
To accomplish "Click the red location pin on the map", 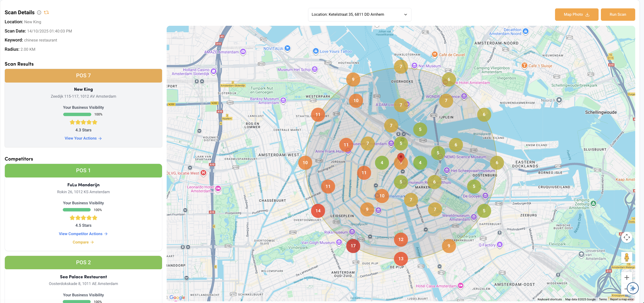I will coord(401,157).
